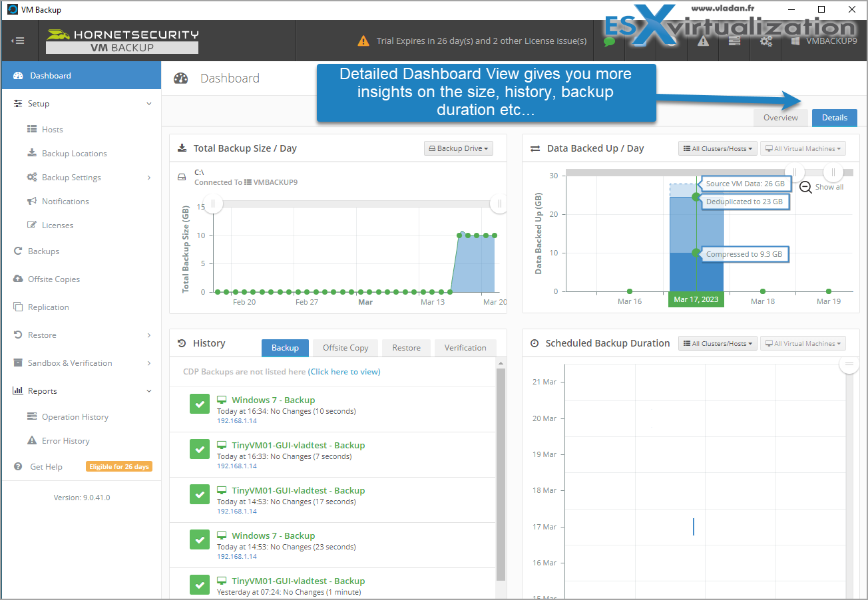Open All Clusters/Hosts dropdown in Data Backed Up
The height and width of the screenshot is (600, 868).
tap(718, 148)
